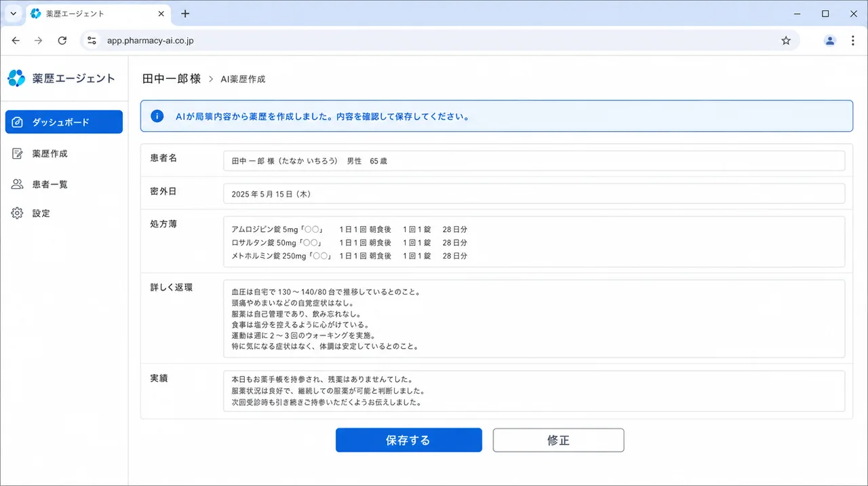
Task: Click the 患者一覧 people icon
Action: (x=18, y=184)
